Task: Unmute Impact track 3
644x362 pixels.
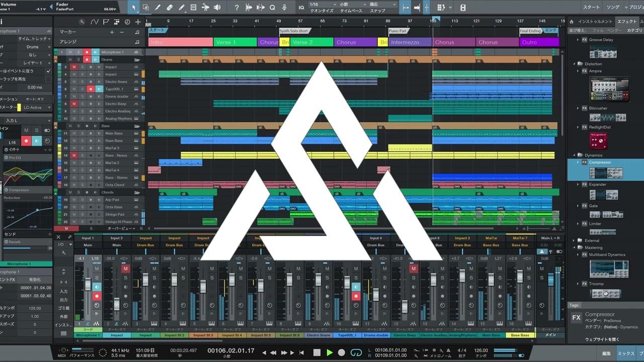Action: (x=74, y=67)
